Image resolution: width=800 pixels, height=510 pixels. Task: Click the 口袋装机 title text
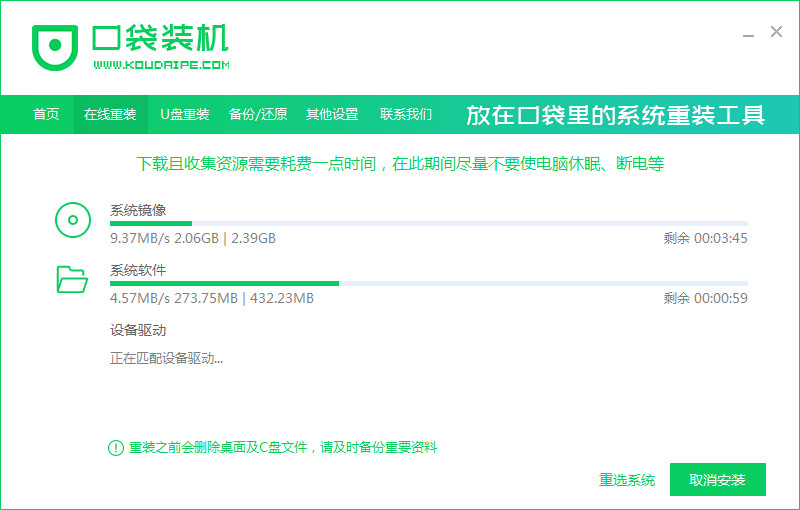point(161,36)
